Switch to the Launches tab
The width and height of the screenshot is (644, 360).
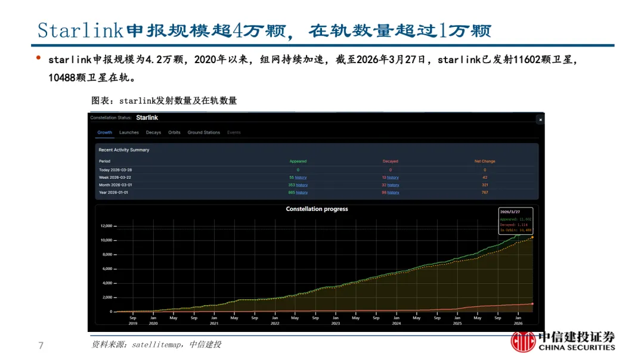[x=129, y=132]
